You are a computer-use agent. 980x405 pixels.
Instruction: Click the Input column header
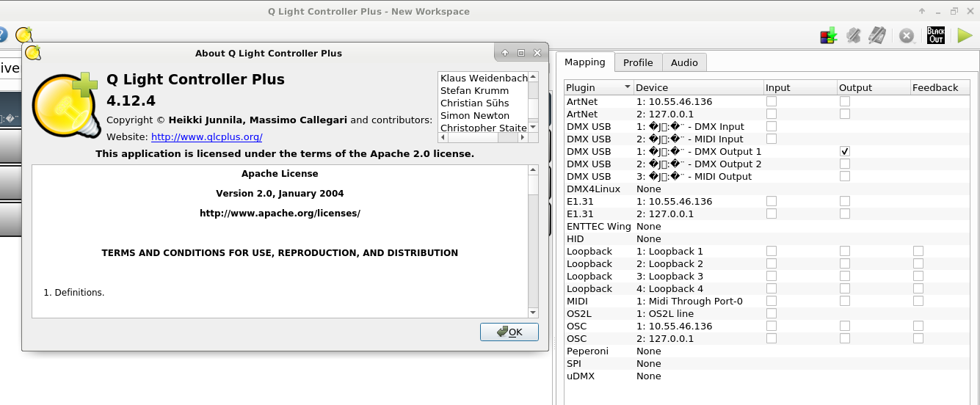[x=800, y=87]
